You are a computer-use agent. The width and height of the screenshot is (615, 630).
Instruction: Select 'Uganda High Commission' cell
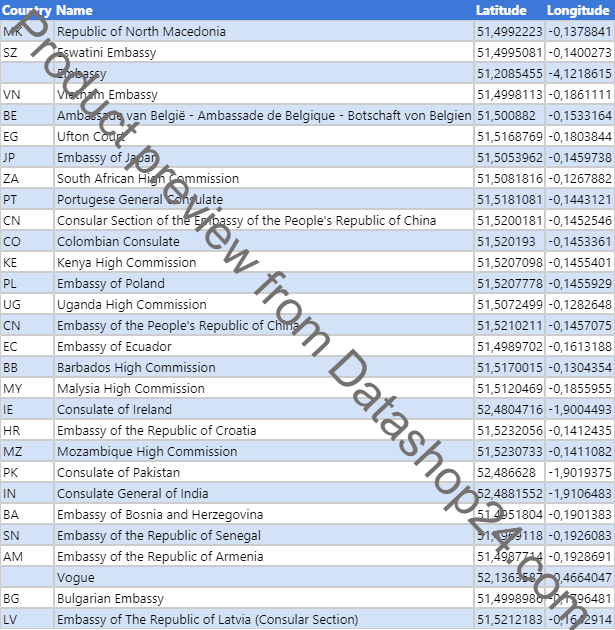pos(264,304)
